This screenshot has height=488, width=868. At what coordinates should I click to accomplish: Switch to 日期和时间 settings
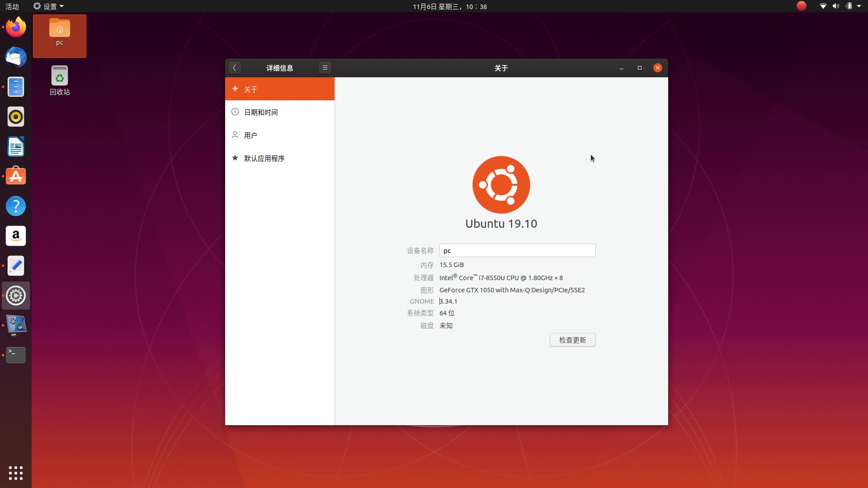click(x=280, y=112)
